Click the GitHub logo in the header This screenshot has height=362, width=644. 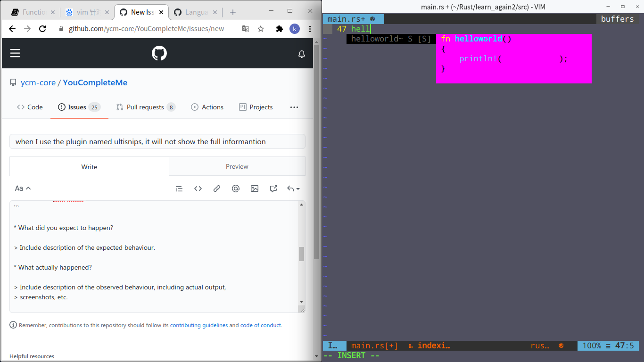pos(159,53)
